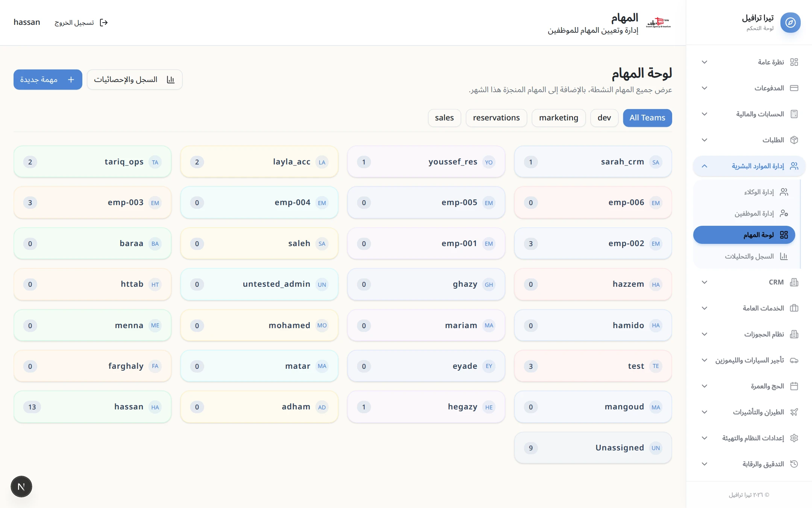This screenshot has width=812, height=508.
Task: Open لوحة المهام in the sidebar
Action: tap(744, 235)
